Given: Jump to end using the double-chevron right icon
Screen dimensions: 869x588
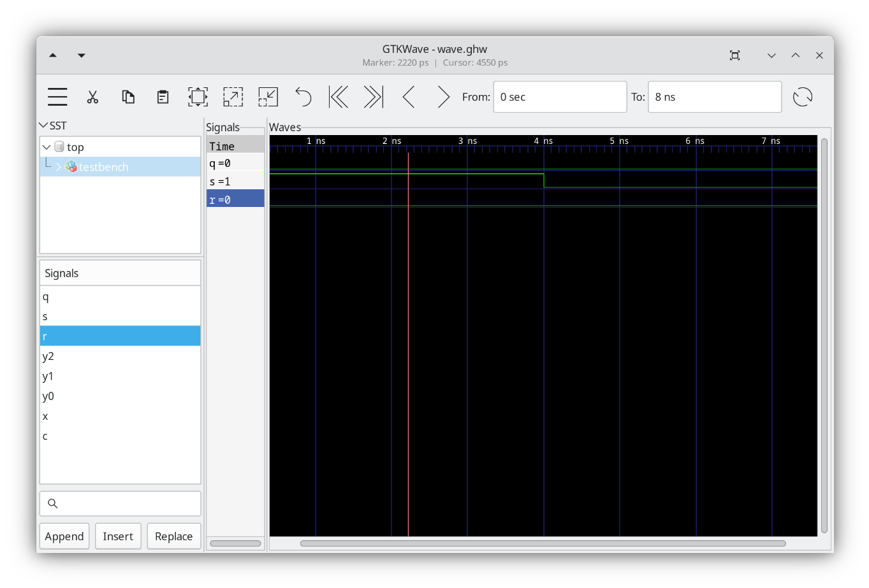Looking at the screenshot, I should 373,97.
